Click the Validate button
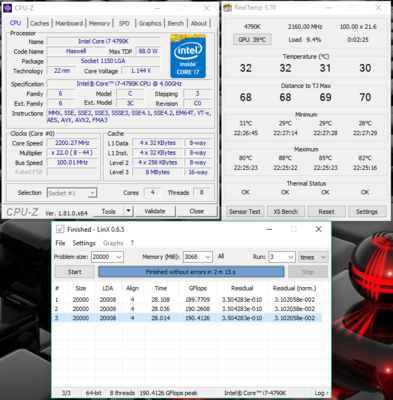Viewport: 393px width, 400px height. click(x=155, y=211)
